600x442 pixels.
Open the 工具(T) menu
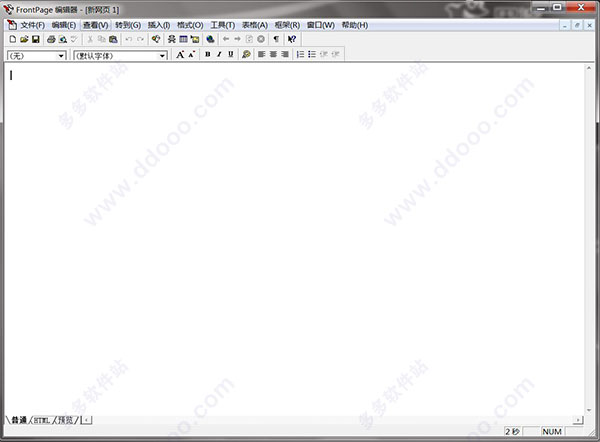pyautogui.click(x=223, y=25)
